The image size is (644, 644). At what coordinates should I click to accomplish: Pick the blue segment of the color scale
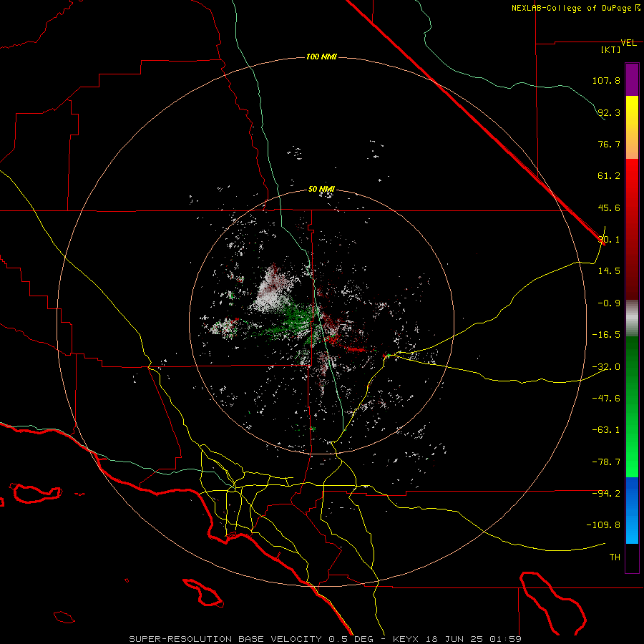[x=632, y=510]
